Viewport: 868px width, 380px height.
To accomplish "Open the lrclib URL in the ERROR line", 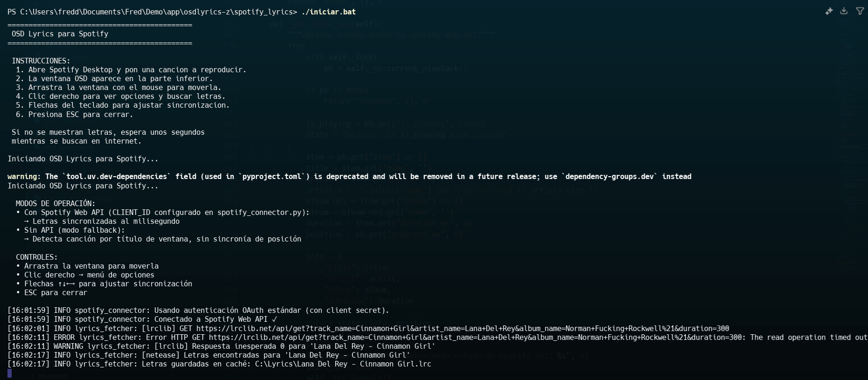I will [475, 337].
